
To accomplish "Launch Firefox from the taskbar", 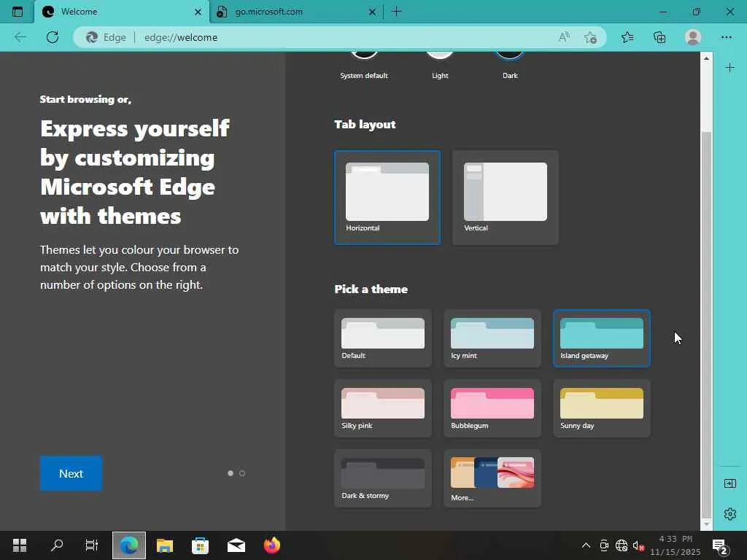I will (272, 545).
